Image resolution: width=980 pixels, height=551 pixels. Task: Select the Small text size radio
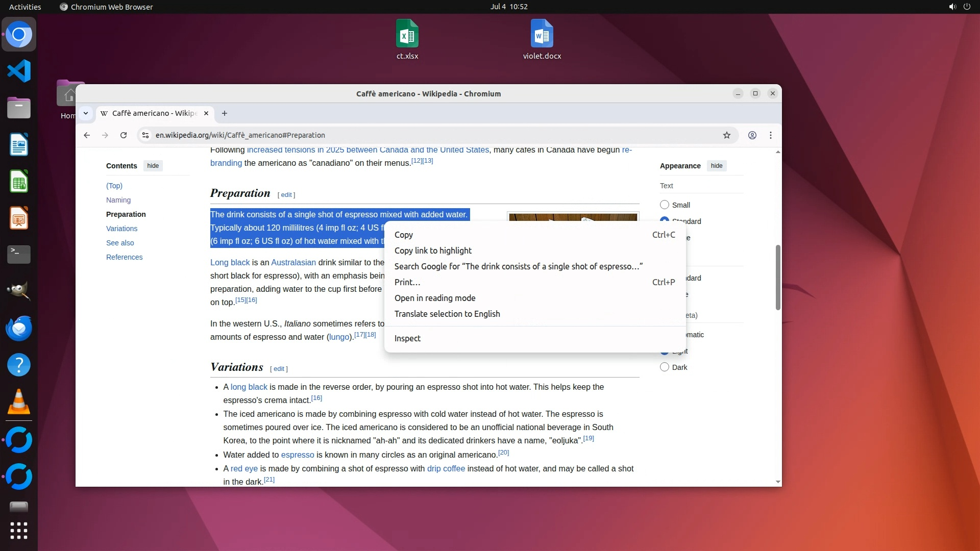click(x=665, y=205)
